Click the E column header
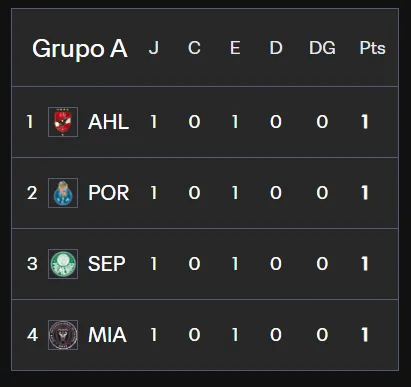This screenshot has width=411, height=387. click(x=235, y=48)
